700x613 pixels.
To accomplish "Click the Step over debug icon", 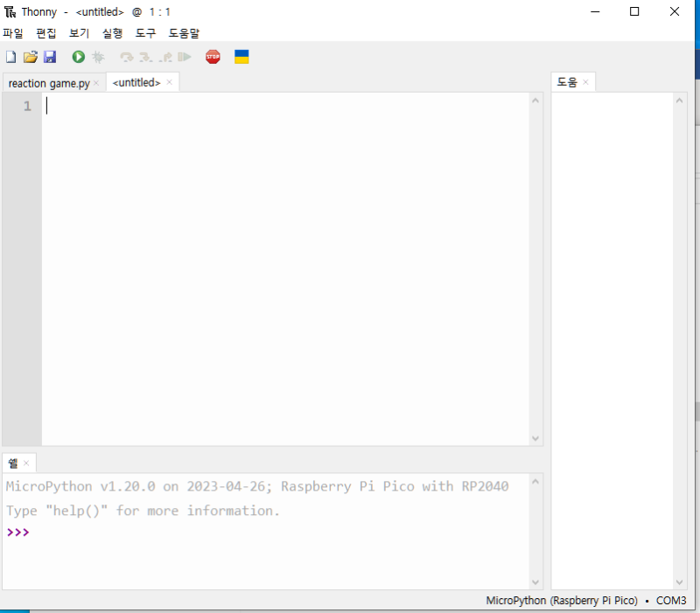I will pyautogui.click(x=127, y=57).
